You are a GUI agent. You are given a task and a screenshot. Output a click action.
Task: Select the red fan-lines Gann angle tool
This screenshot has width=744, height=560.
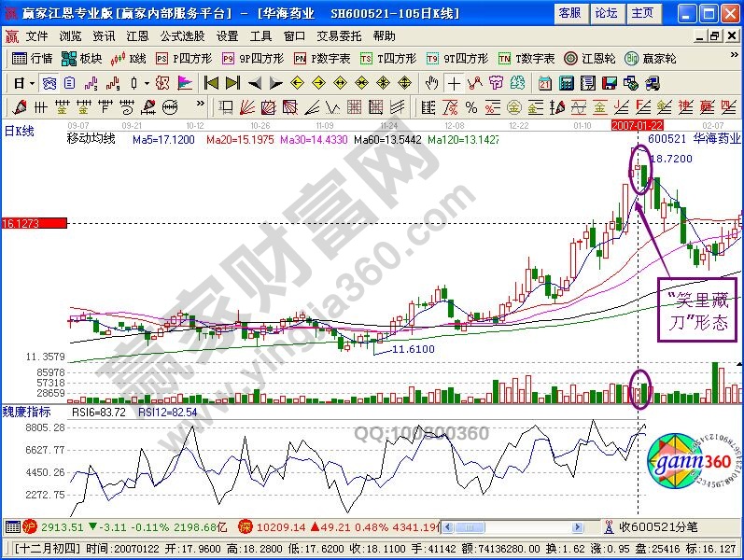pos(246,107)
